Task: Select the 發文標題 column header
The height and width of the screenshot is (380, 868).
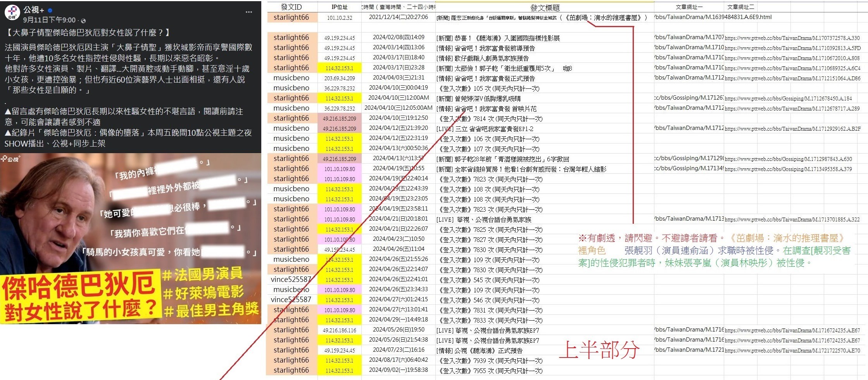Action: point(545,7)
